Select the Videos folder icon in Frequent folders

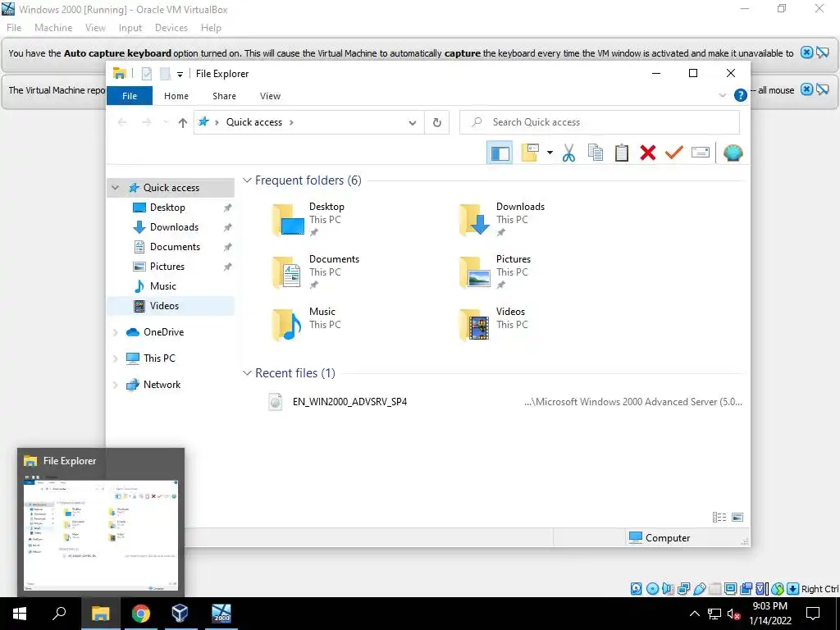pyautogui.click(x=475, y=325)
